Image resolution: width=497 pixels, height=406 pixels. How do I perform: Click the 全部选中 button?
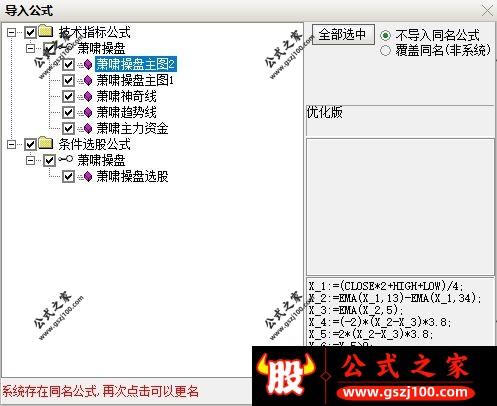[x=343, y=34]
